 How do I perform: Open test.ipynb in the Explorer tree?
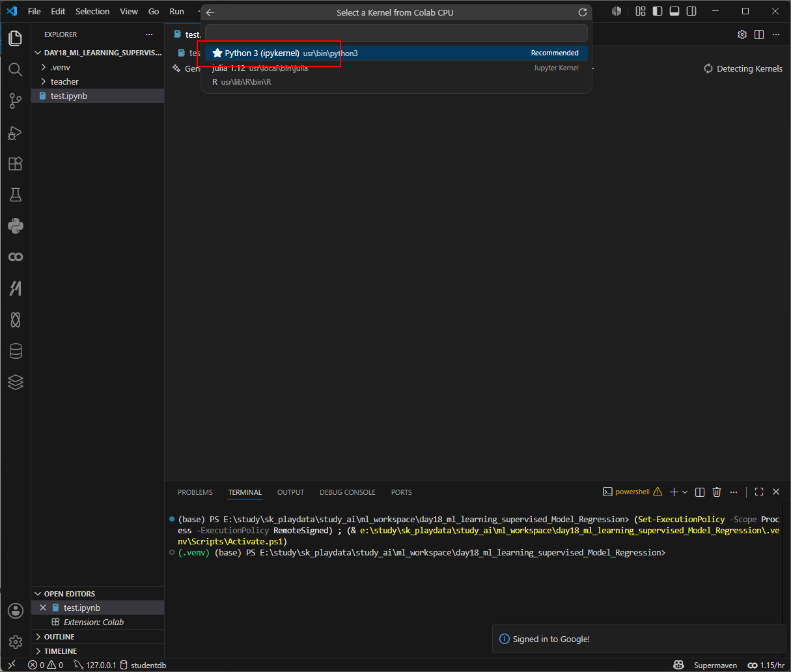point(98,96)
